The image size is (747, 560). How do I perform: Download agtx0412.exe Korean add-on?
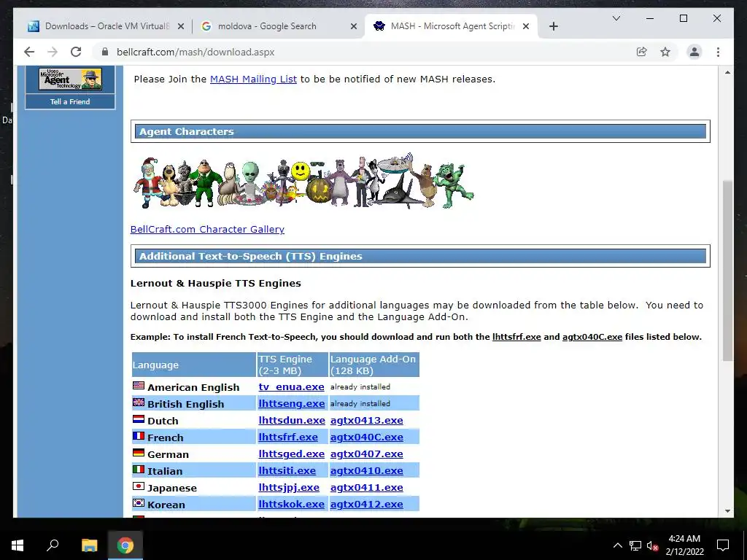[x=366, y=504]
